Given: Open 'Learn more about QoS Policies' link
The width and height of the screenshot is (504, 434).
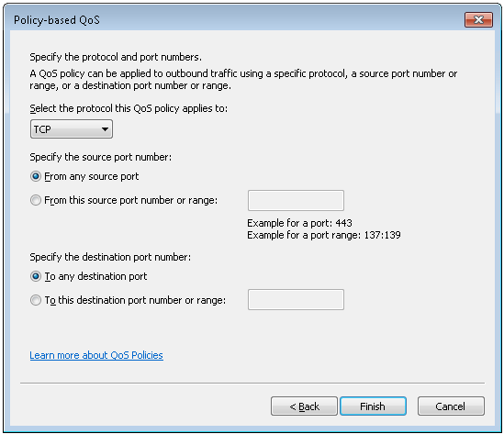Looking at the screenshot, I should (96, 355).
